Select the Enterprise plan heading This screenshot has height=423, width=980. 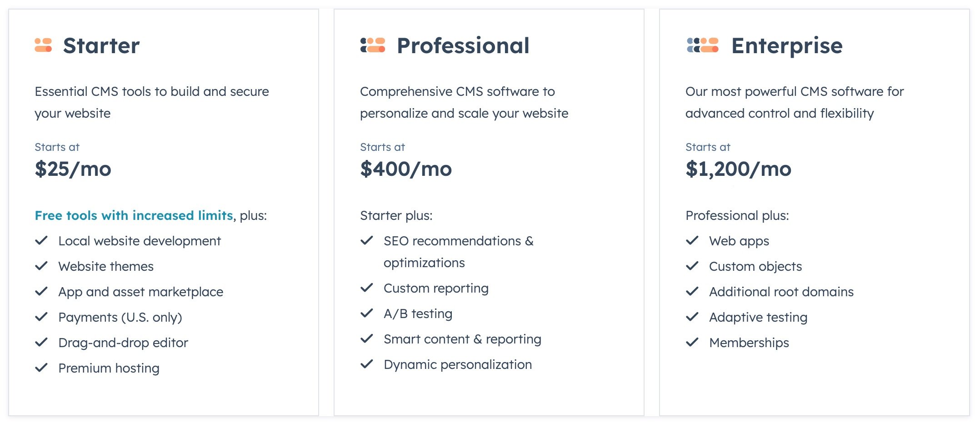click(787, 46)
